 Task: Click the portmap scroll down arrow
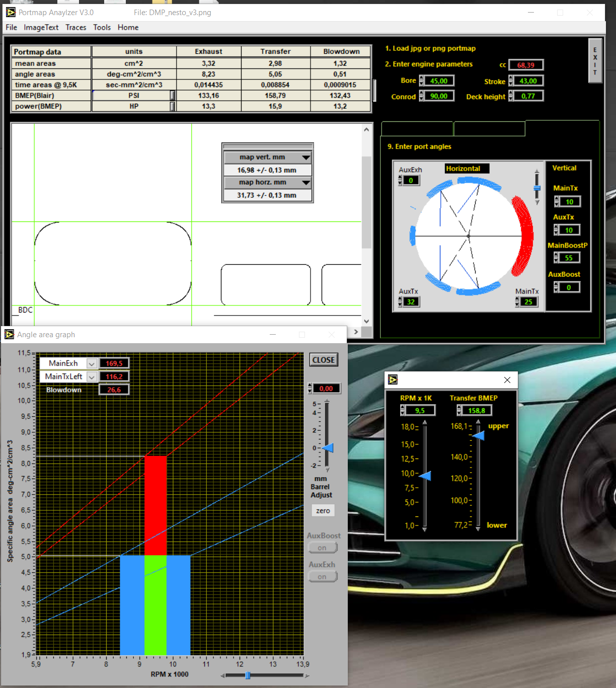click(x=366, y=321)
